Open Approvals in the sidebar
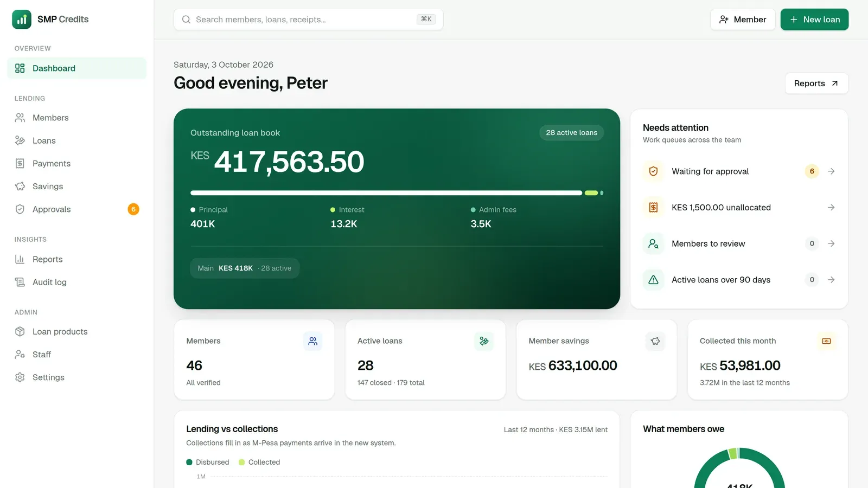The width and height of the screenshot is (868, 488). click(x=77, y=209)
